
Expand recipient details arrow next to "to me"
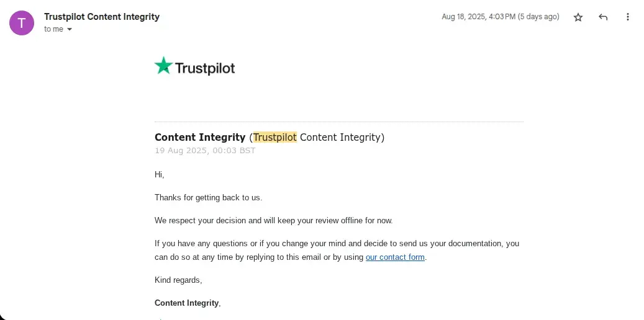tap(70, 29)
